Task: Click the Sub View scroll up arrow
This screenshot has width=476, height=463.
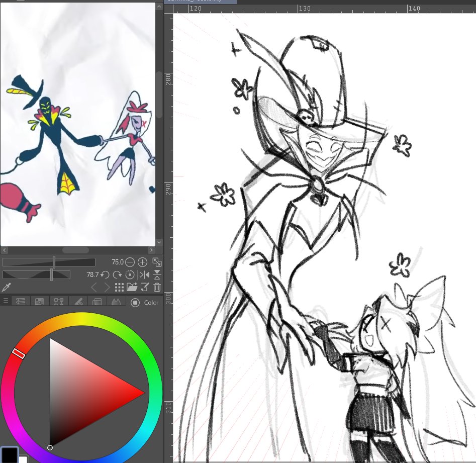Action: (159, 7)
